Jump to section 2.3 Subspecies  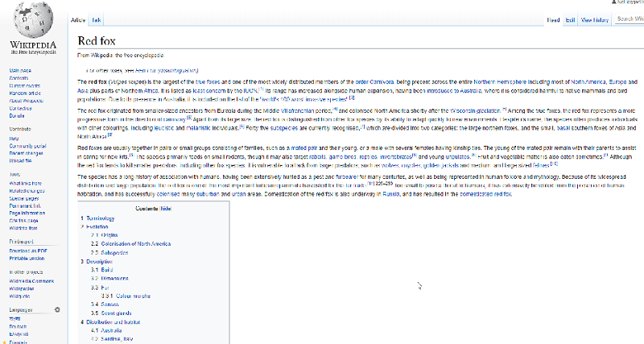point(109,252)
